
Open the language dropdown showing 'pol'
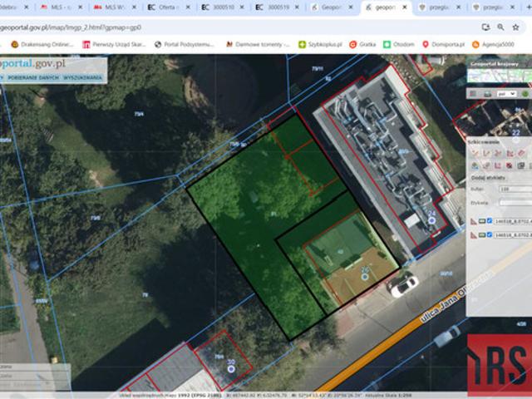[x=507, y=94]
